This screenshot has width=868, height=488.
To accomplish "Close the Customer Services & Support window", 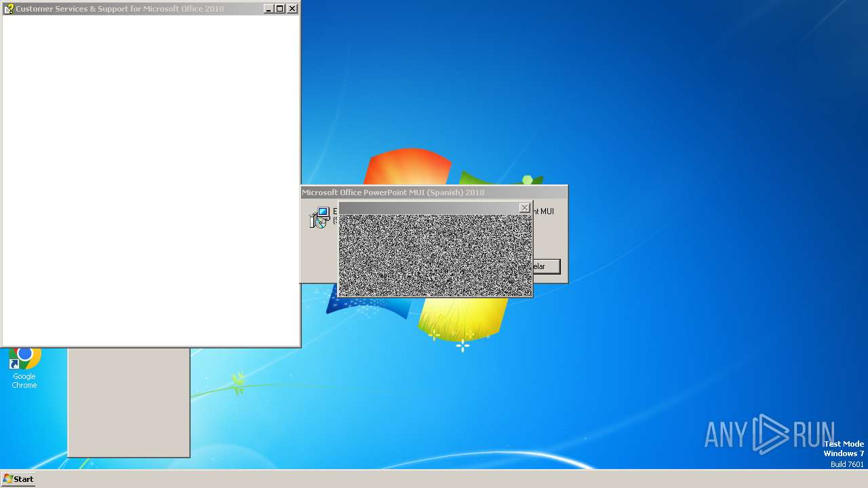I will click(292, 9).
